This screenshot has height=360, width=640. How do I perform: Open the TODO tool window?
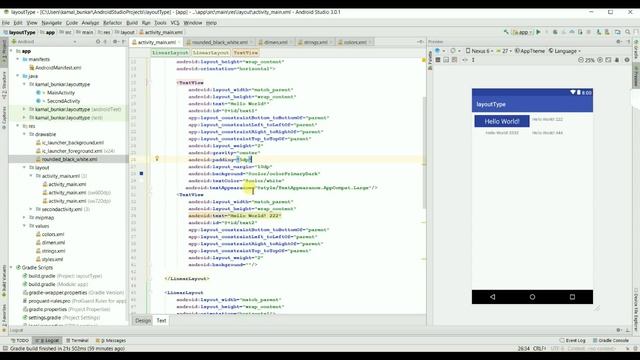20,340
